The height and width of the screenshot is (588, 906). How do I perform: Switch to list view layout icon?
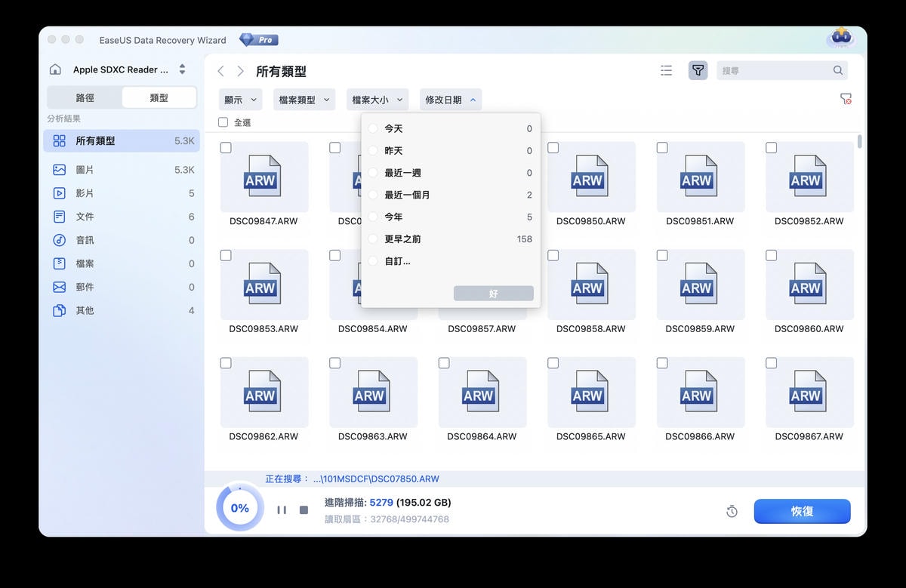tap(666, 70)
